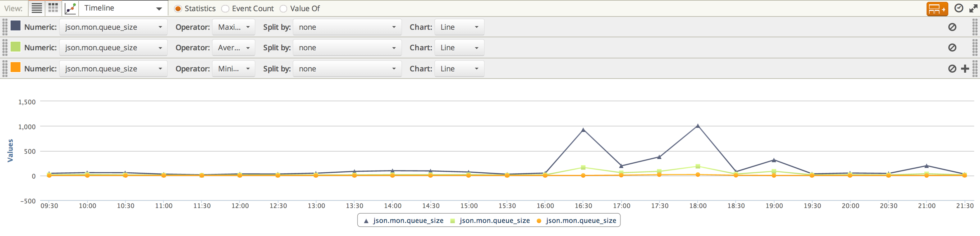Select the Statistics radio button
This screenshot has width=980, height=236.
[178, 8]
